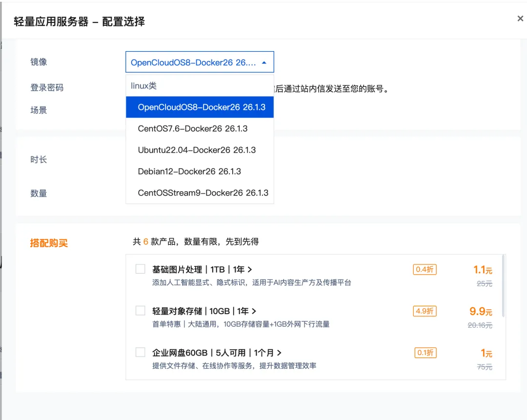Screen dimensions: 527x420
Task: Choose CentOSStream9-Docker26 26.1.3 image
Action: 200,193
